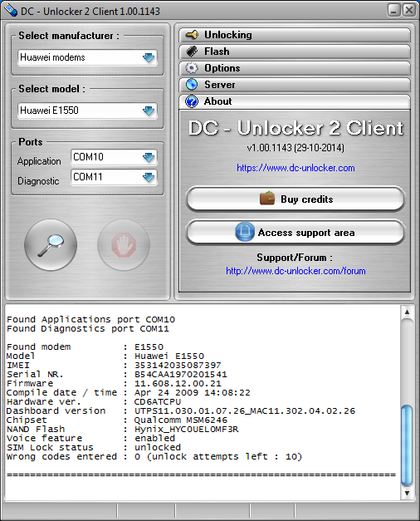Click the Access support area button
Screen dimensions: 420x521
[295, 233]
